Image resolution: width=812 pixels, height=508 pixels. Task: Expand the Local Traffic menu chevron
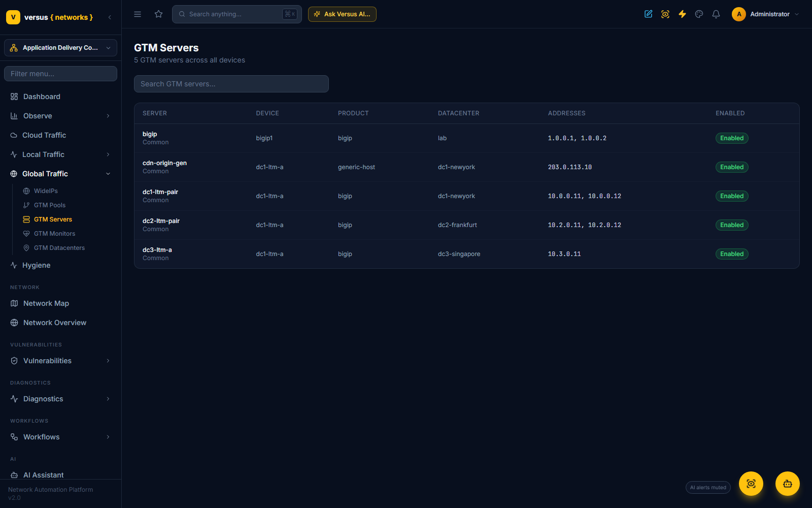[108, 154]
